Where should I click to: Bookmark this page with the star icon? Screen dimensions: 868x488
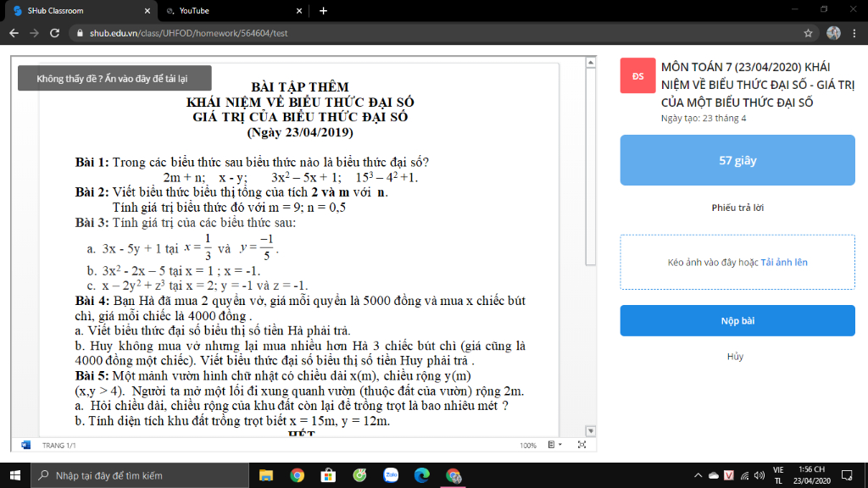point(808,33)
